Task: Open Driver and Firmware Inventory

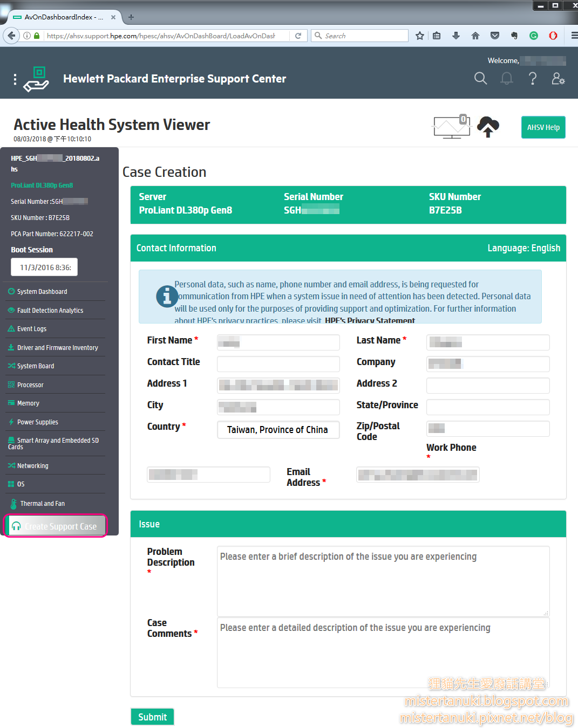Action: pos(57,347)
